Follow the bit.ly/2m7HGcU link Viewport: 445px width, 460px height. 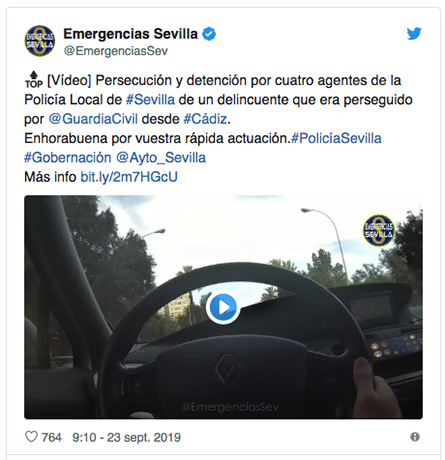(x=129, y=177)
